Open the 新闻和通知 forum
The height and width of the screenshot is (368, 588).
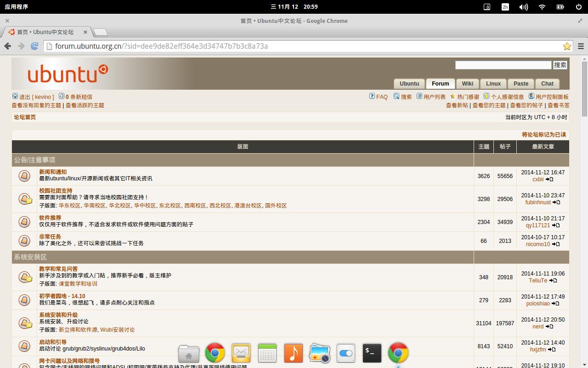point(53,172)
